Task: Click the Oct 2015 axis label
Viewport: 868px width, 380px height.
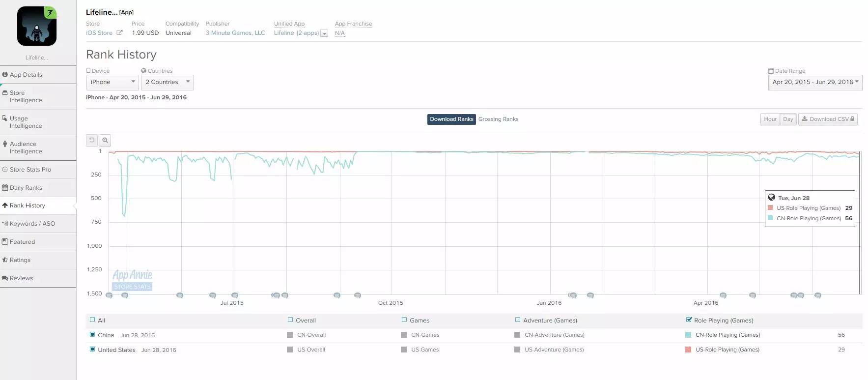Action: click(391, 303)
